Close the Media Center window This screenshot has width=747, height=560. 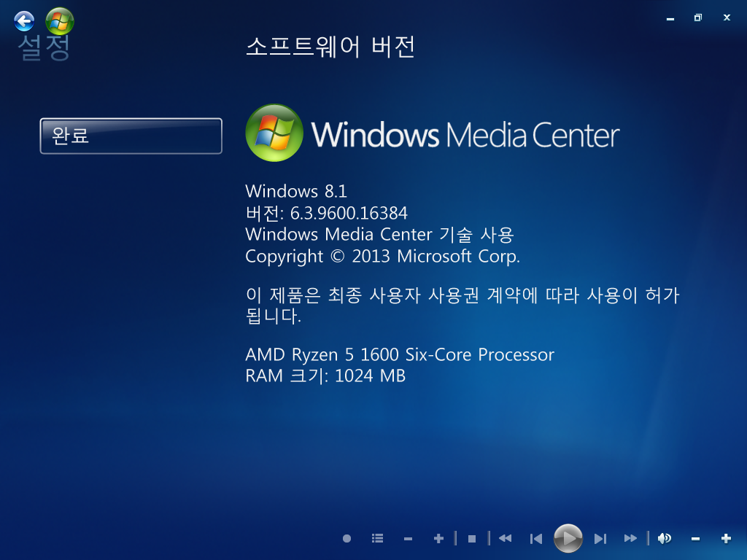point(727,17)
